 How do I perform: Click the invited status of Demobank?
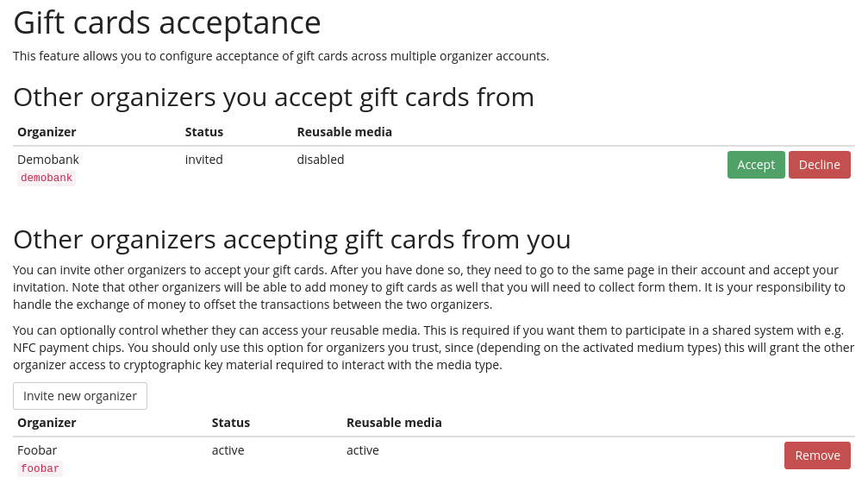[204, 160]
